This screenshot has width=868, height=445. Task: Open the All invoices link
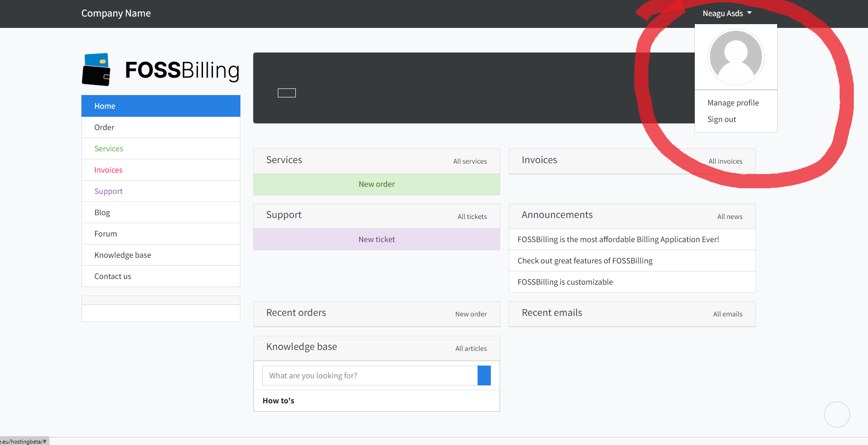click(x=725, y=161)
